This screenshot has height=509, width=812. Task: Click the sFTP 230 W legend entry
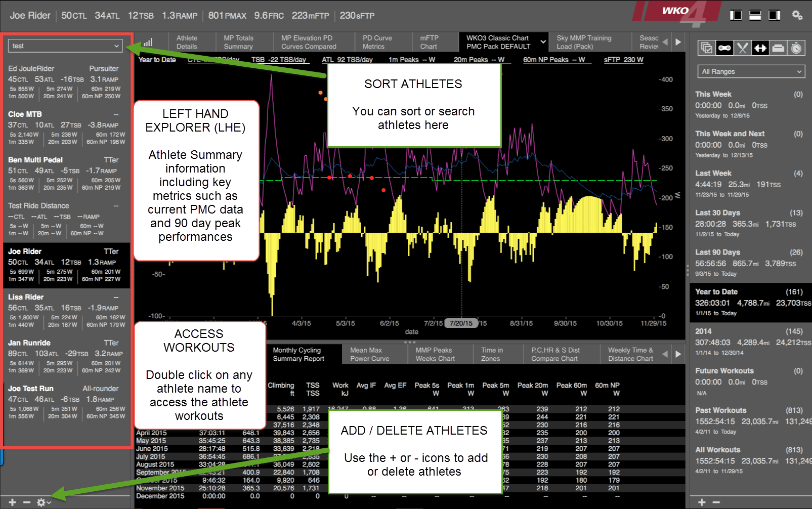(x=624, y=60)
